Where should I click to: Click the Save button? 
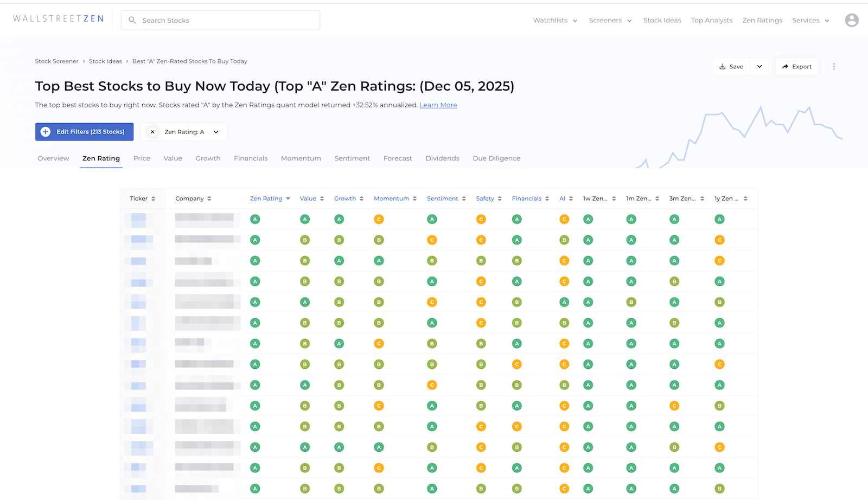[731, 67]
